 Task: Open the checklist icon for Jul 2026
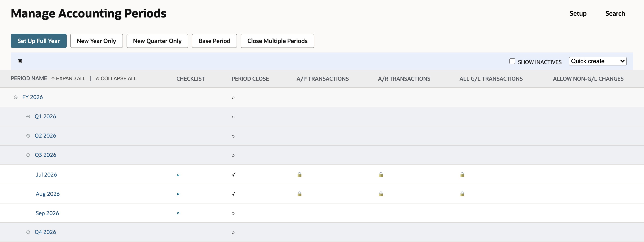click(x=178, y=175)
